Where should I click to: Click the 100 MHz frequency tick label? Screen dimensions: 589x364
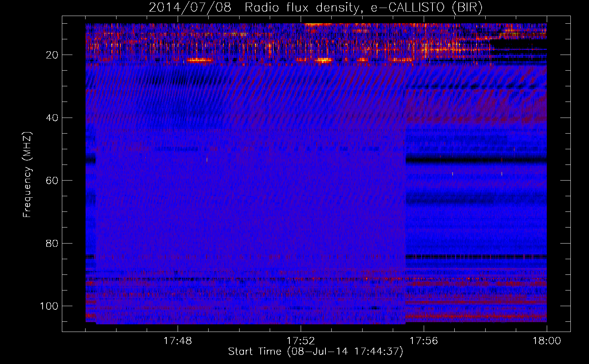[x=49, y=306]
